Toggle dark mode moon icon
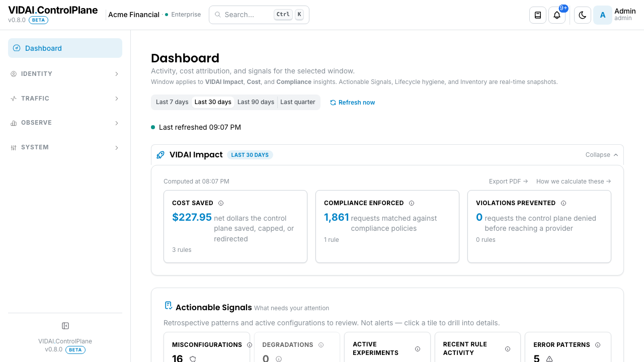 pos(583,15)
